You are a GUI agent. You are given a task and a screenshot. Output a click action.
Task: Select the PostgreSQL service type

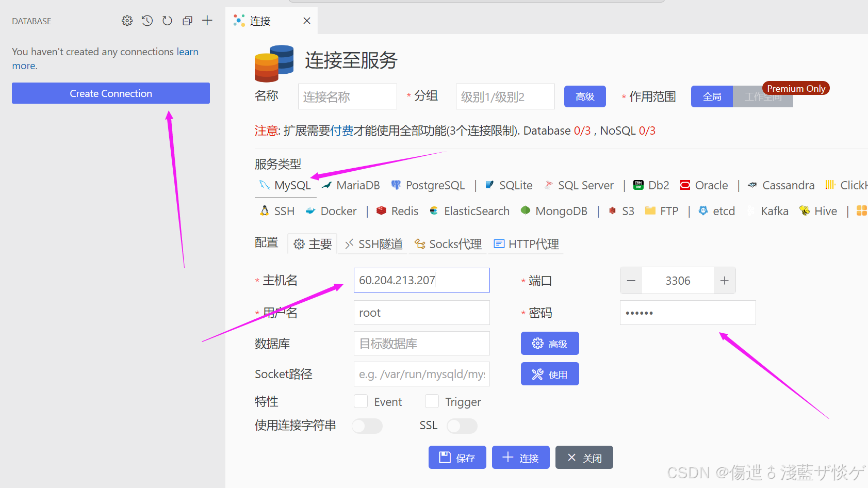(x=428, y=185)
